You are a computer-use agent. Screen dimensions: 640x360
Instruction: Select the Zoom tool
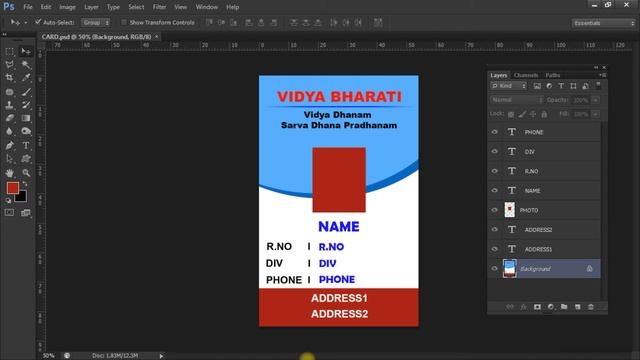(26, 173)
